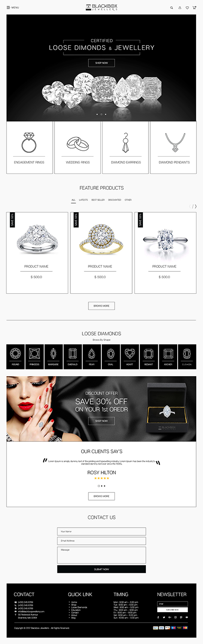This screenshot has height=644, width=203.
Task: Open the hamburger MENU icon
Action: coord(8,8)
